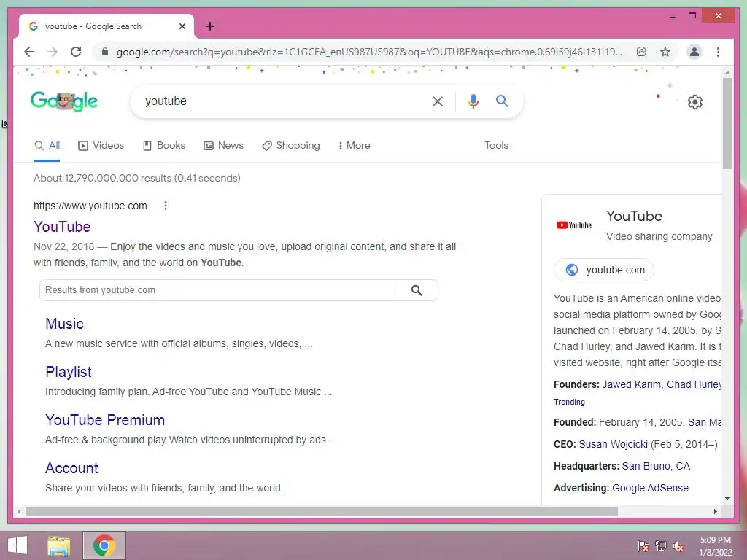This screenshot has width=747, height=560.
Task: View site info via the padlock icon
Action: (105, 52)
